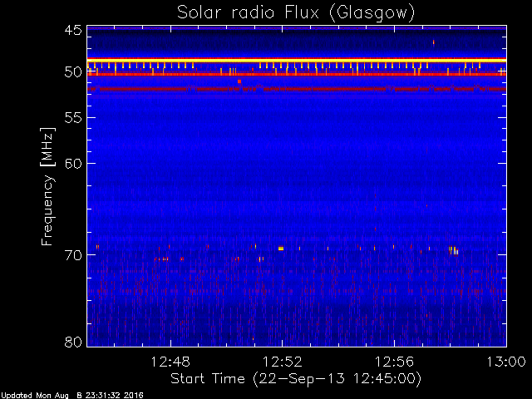Click the 80 frequency tick label
Screen dimensions: 532x399
pos(73,342)
